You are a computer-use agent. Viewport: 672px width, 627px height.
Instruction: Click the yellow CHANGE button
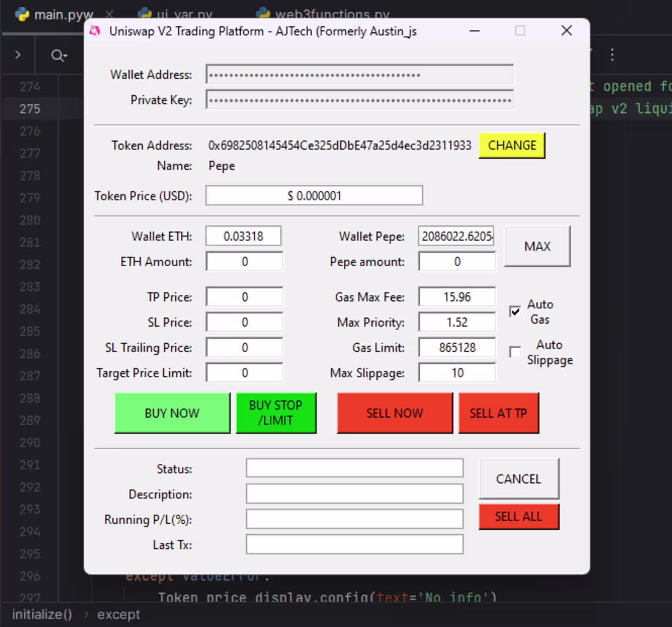click(512, 145)
